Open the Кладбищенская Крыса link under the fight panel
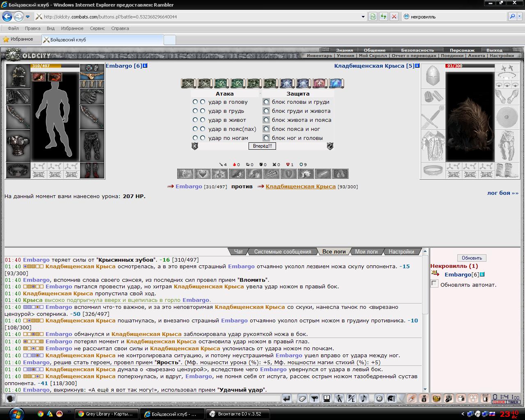The image size is (525, 420). (301, 186)
